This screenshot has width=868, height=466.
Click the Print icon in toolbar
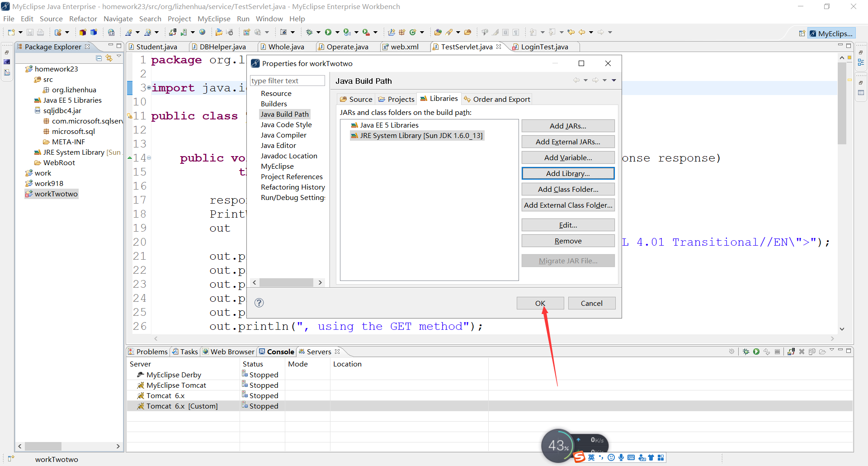tap(40, 32)
